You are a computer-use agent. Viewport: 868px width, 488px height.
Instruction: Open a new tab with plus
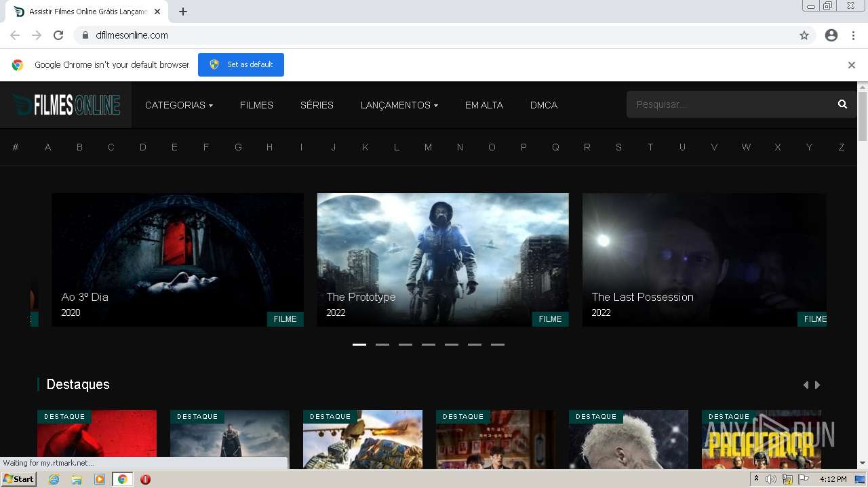[x=183, y=12]
